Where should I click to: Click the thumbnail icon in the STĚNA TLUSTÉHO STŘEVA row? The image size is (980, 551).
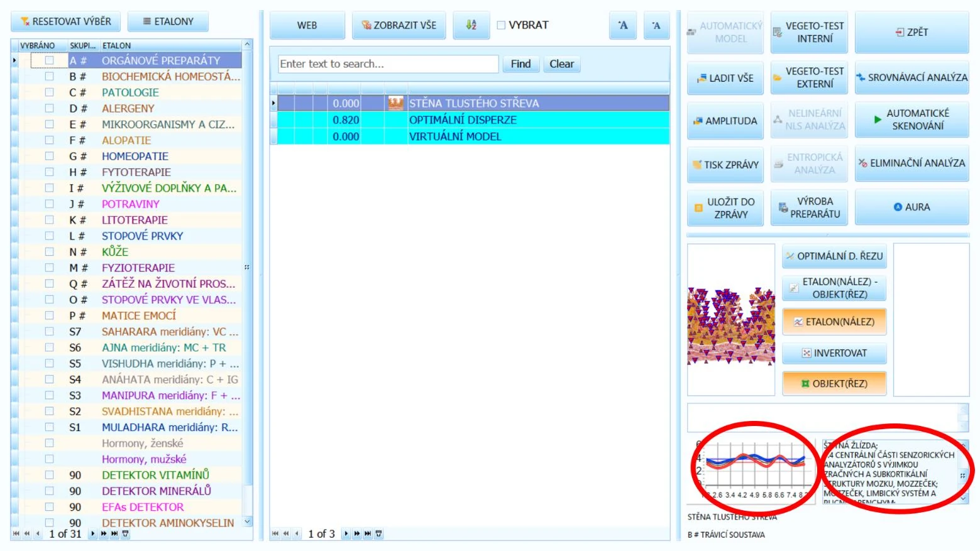point(395,103)
